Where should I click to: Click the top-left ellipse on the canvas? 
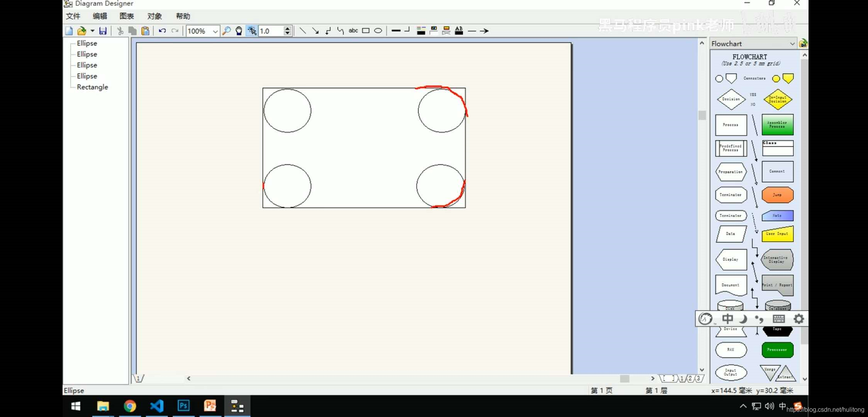287,111
